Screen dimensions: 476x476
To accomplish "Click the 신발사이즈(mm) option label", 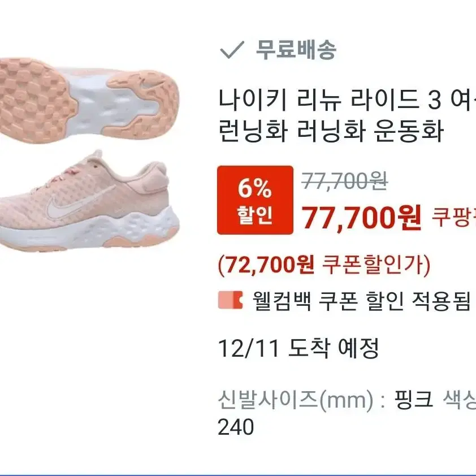I will point(295,400).
